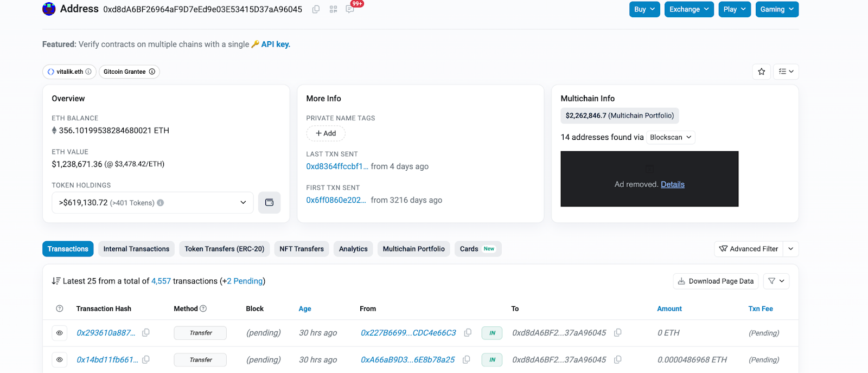This screenshot has width=868, height=373.
Task: Show the address QR code
Action: click(333, 9)
